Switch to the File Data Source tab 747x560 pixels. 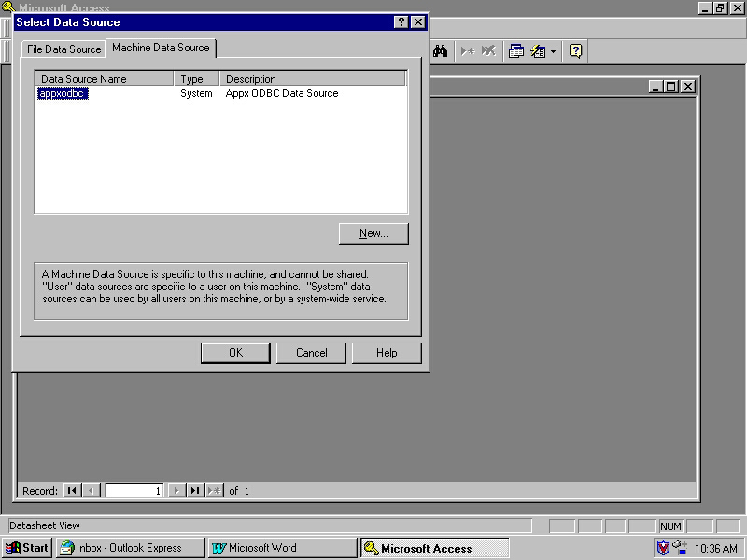click(63, 49)
